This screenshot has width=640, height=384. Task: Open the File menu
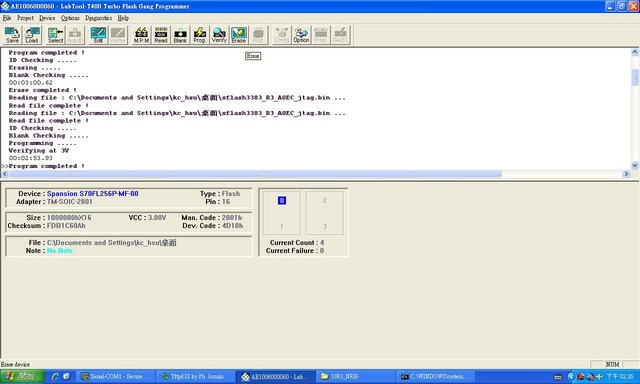tap(7, 18)
